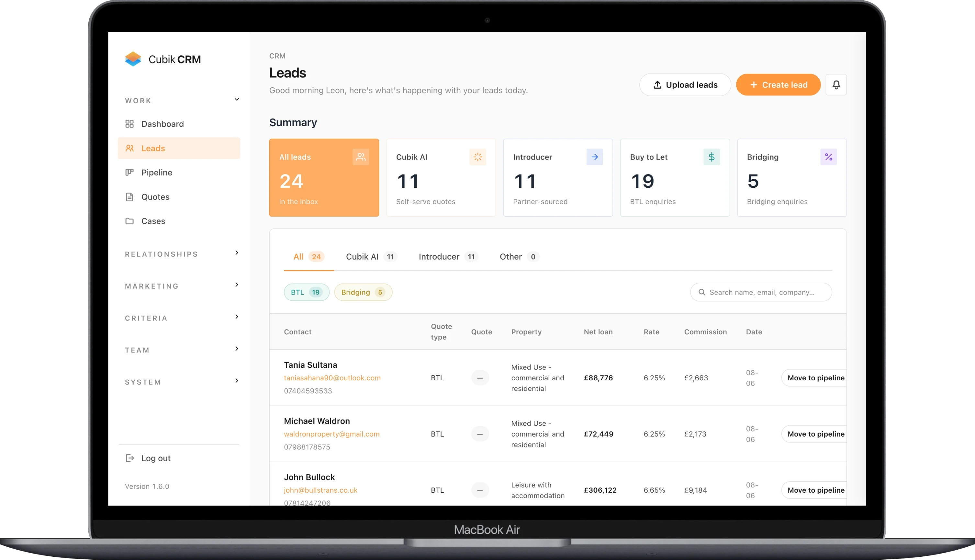Select the All leads summary card
Image resolution: width=975 pixels, height=560 pixels.
click(x=324, y=178)
